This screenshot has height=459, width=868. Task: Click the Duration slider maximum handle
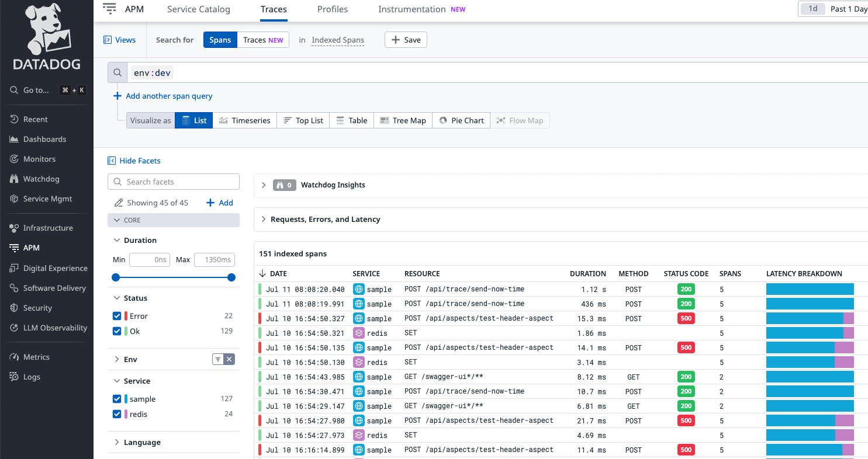point(231,277)
